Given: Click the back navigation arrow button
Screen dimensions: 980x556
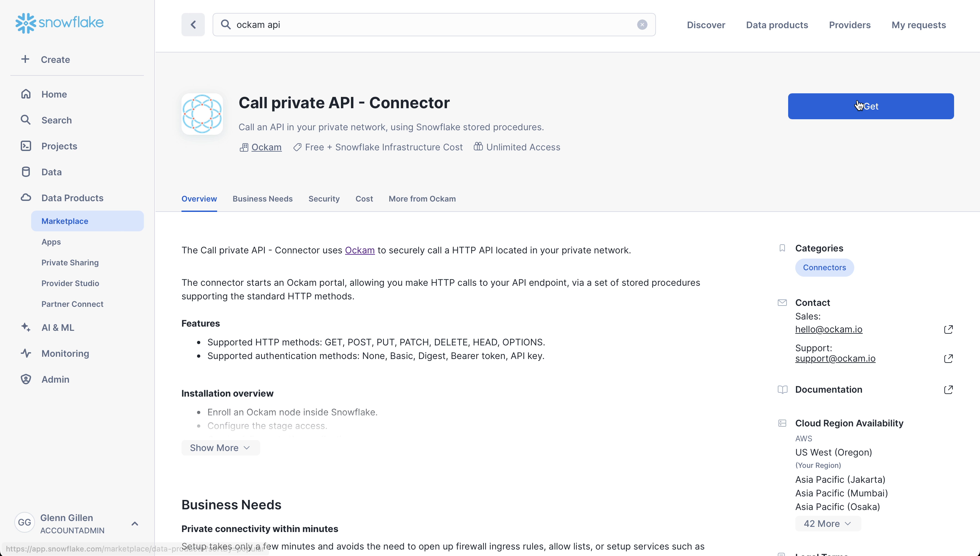Looking at the screenshot, I should click(193, 24).
